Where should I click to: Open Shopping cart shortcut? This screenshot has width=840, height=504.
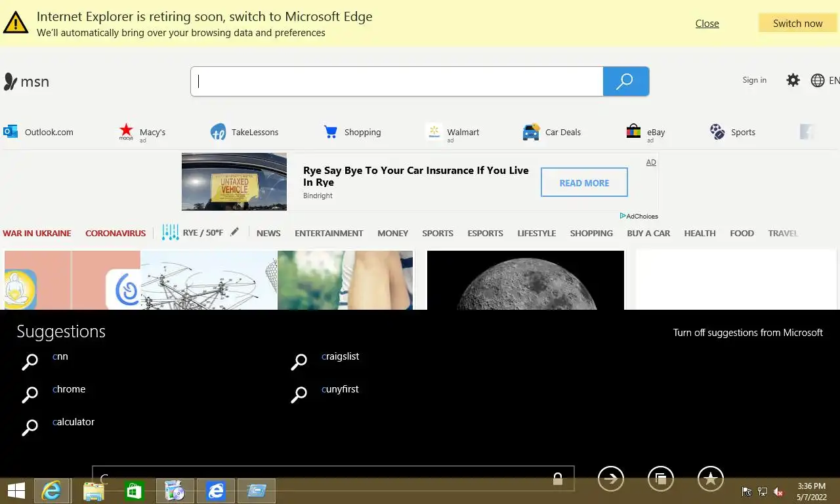(x=331, y=132)
